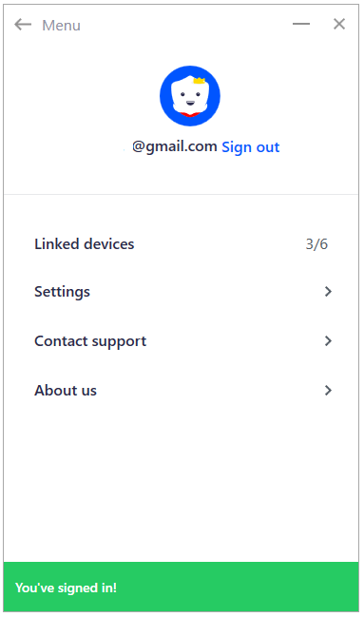Sign out of the account
Screen dimensions: 364x617
click(251, 147)
